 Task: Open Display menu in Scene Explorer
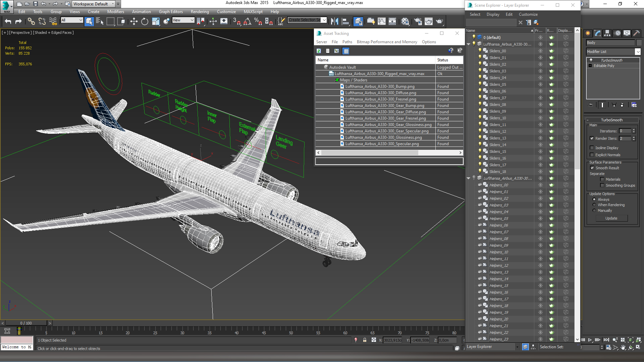click(x=493, y=14)
